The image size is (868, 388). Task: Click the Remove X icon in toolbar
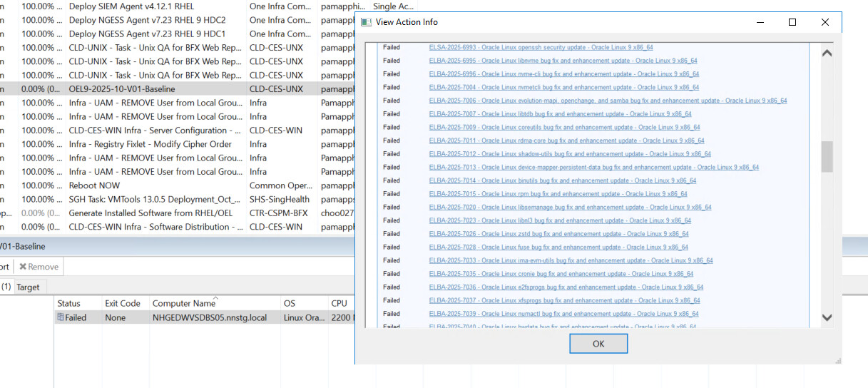pyautogui.click(x=23, y=267)
